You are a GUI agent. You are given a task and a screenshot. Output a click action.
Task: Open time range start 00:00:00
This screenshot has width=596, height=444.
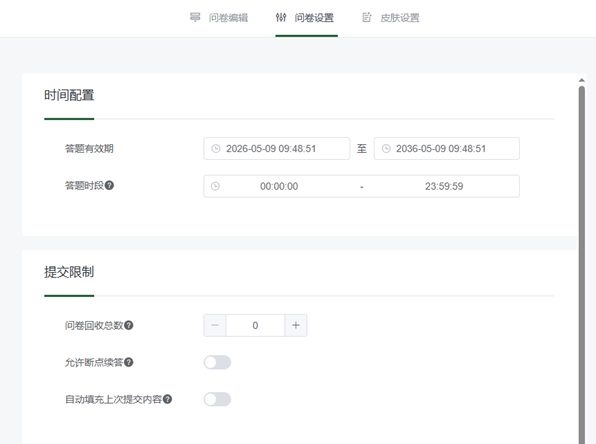click(279, 186)
